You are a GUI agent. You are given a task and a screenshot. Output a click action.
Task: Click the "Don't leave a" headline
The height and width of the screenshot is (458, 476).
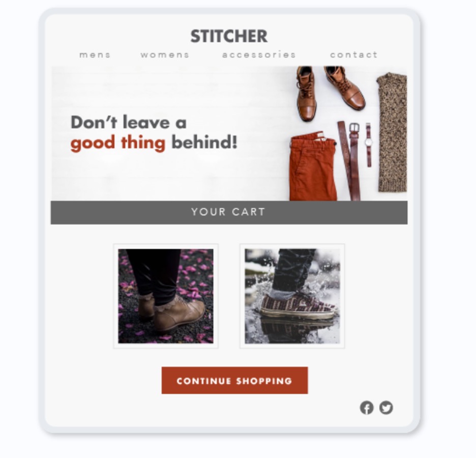(129, 122)
